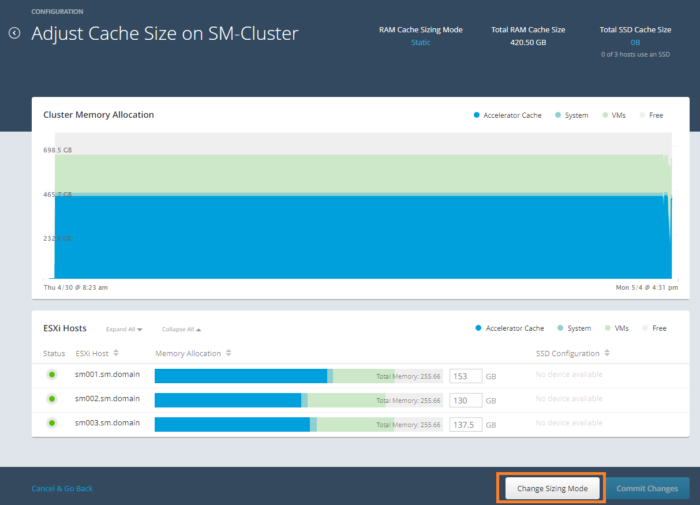Click the 420.50 GB total RAM cache value
The image size is (700, 505).
528,42
